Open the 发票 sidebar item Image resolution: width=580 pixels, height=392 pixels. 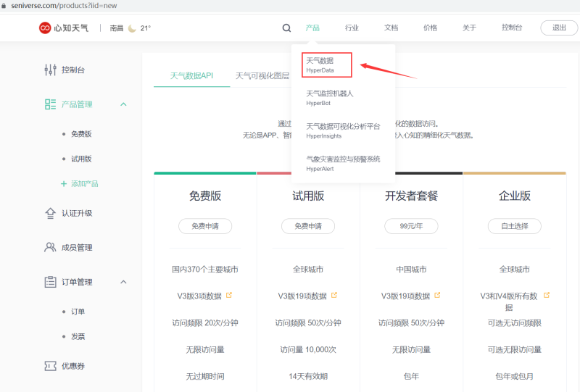[x=78, y=336]
